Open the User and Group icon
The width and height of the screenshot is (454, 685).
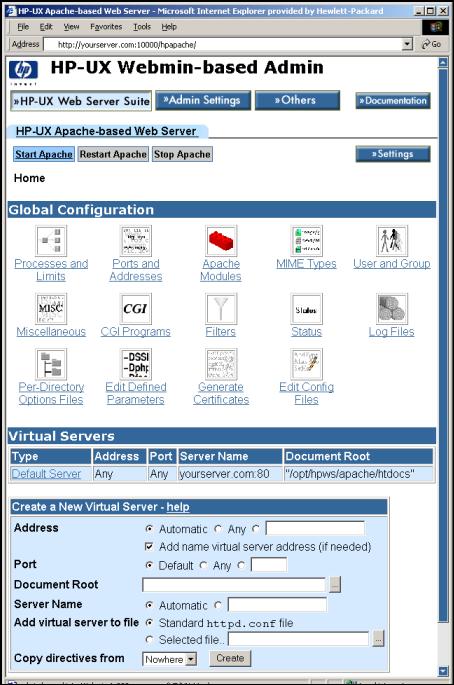click(392, 241)
